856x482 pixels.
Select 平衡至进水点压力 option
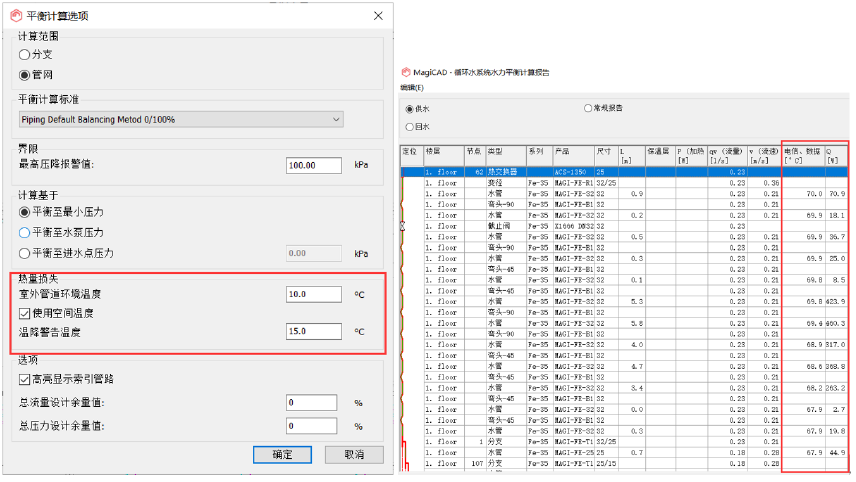tap(24, 253)
